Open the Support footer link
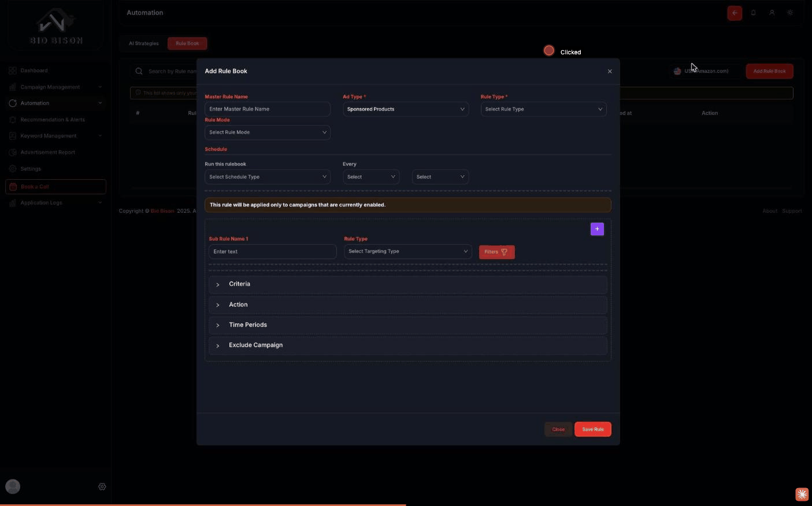This screenshot has height=506, width=812. pyautogui.click(x=792, y=211)
